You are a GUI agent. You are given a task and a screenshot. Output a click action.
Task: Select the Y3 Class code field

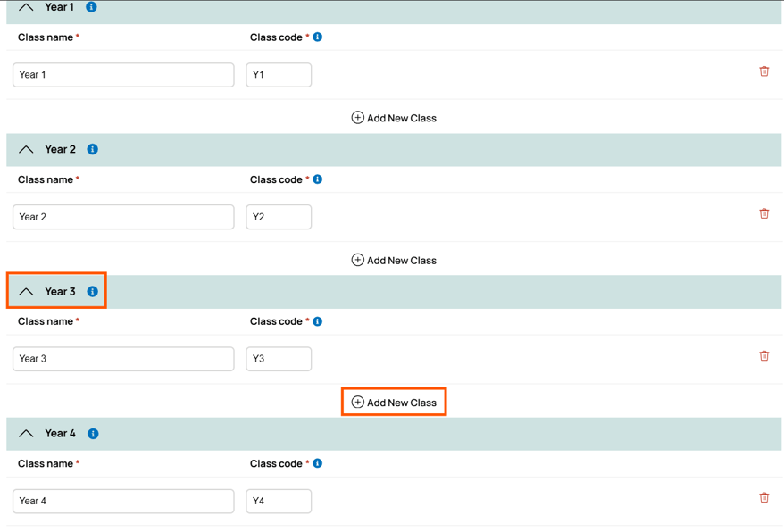[278, 358]
